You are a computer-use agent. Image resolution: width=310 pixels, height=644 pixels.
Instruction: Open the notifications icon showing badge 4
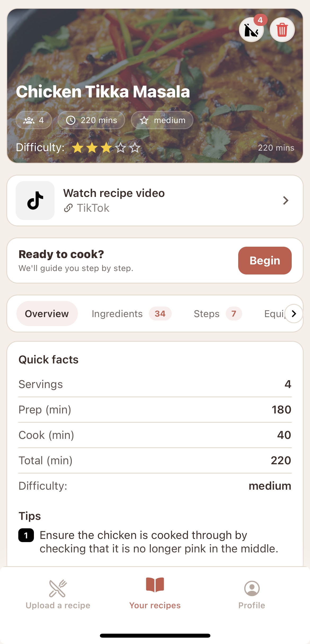point(251,30)
